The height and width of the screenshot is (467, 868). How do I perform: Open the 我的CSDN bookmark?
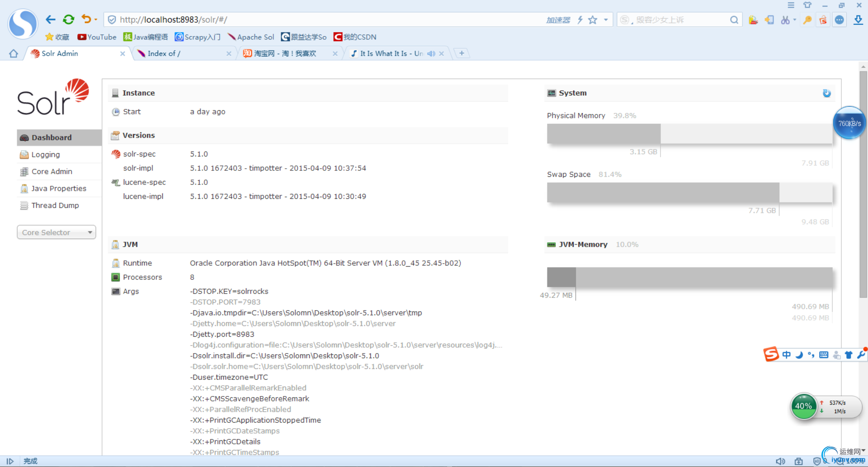pyautogui.click(x=355, y=37)
